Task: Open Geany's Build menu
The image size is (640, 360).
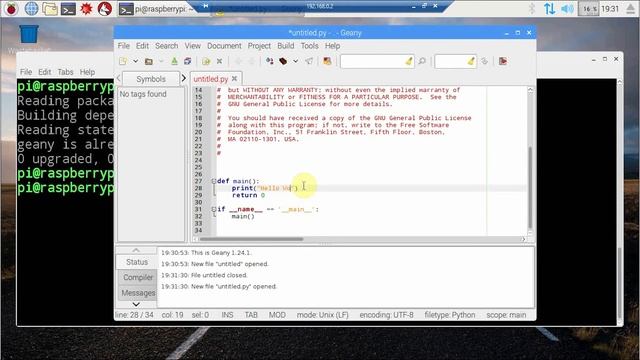Action: click(x=286, y=46)
